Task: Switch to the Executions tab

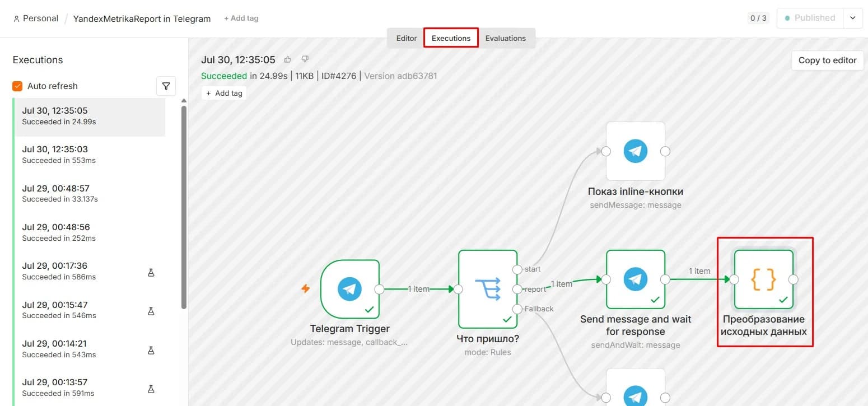Action: click(451, 38)
